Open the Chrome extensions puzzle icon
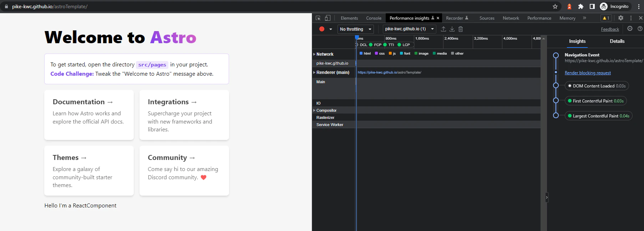 click(x=581, y=6)
